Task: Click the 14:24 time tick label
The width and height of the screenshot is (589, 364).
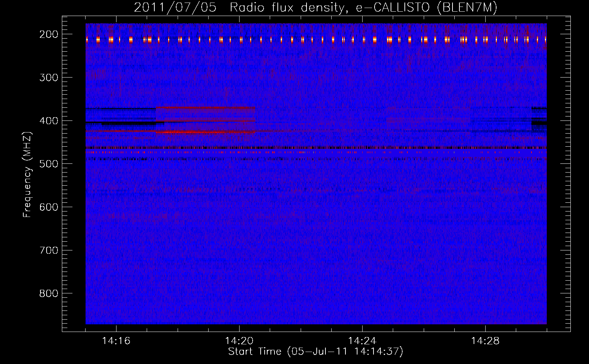Action: click(x=362, y=341)
